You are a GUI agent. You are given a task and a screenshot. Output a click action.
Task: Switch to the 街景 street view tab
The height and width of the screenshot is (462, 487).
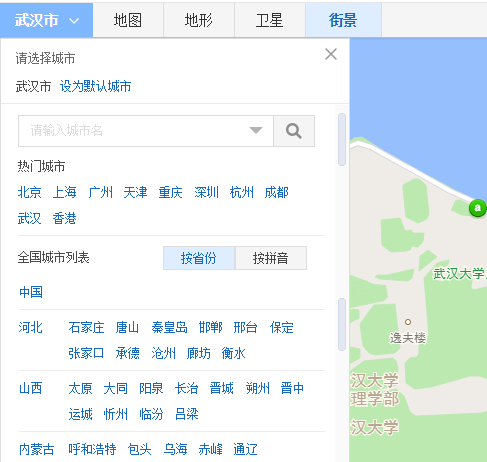343,20
